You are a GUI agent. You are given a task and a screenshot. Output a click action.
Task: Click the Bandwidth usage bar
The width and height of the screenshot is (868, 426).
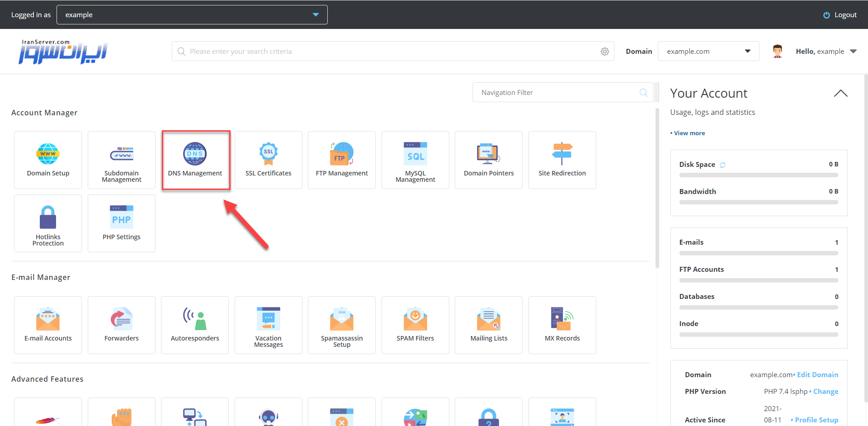coord(759,203)
